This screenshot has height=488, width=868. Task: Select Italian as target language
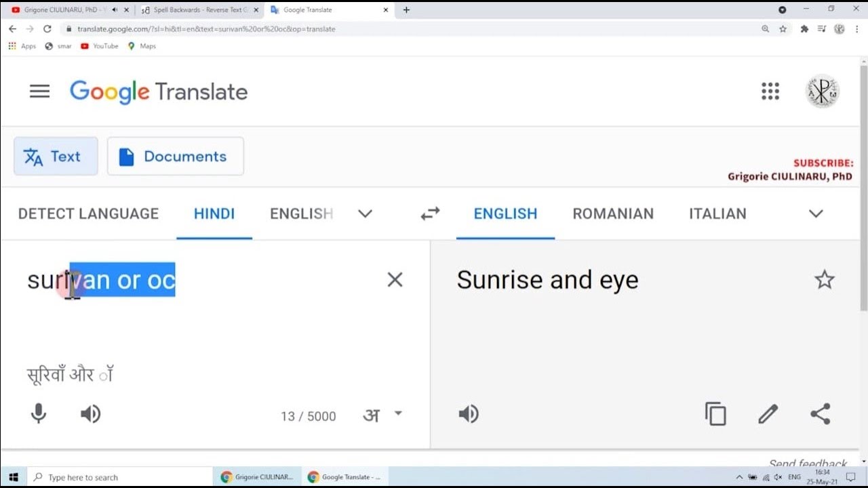click(717, 213)
